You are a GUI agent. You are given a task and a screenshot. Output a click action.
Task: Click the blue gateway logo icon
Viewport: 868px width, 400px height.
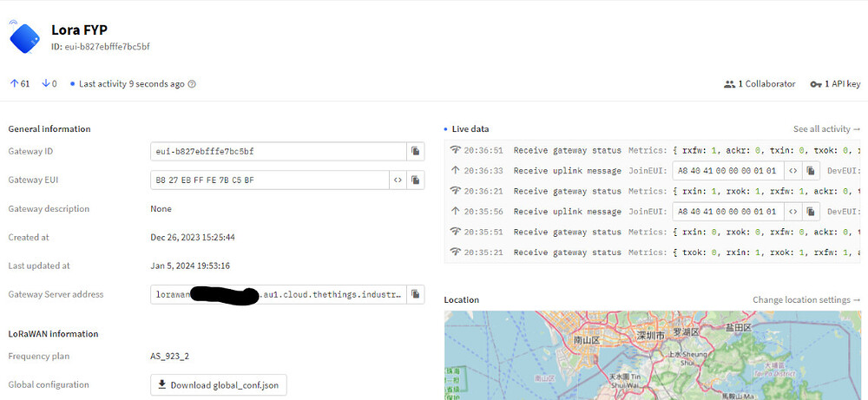[23, 37]
